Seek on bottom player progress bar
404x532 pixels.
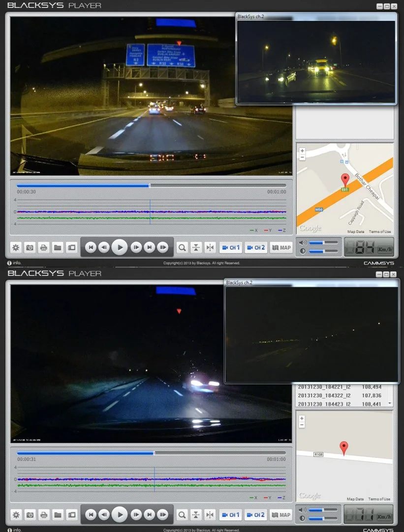(151, 453)
